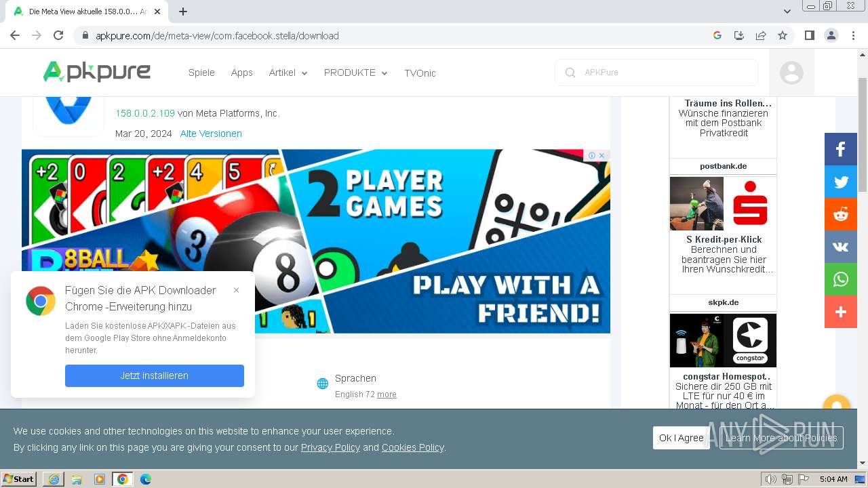This screenshot has width=868, height=488.
Task: Open the tab search dropdown
Action: pyautogui.click(x=787, y=12)
